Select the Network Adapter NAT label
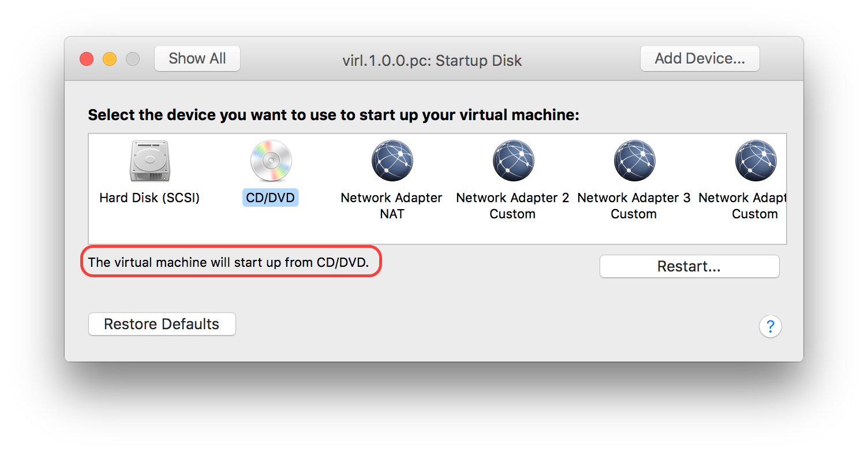This screenshot has height=454, width=868. [x=391, y=206]
